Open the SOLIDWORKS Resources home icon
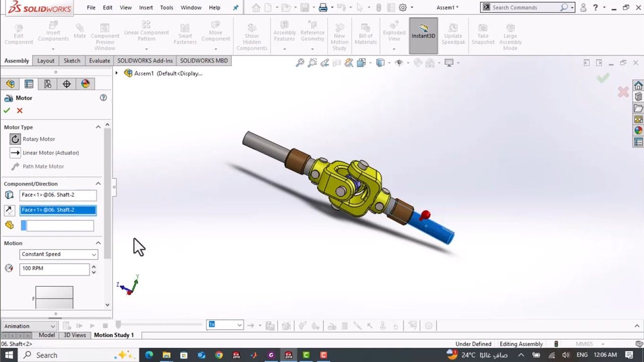The height and width of the screenshot is (362, 644). pyautogui.click(x=638, y=85)
